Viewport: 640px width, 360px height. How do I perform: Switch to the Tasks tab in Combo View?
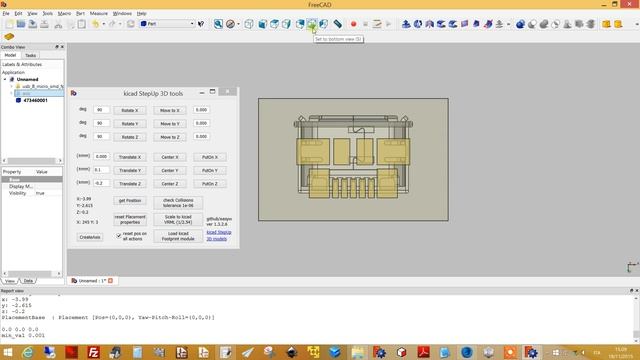pos(30,55)
